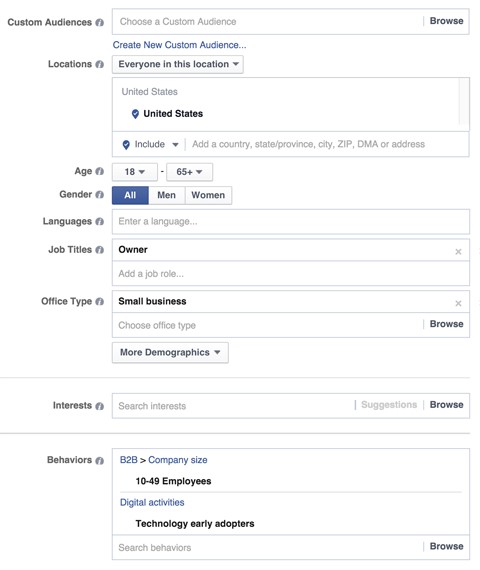Expand the More Demographics dropdown
The width and height of the screenshot is (480, 570).
[x=170, y=352]
